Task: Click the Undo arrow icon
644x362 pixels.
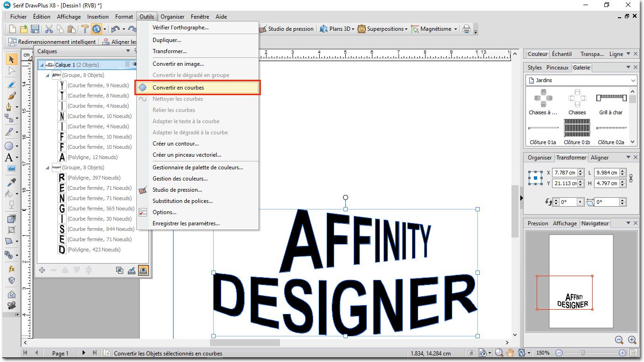Action: click(115, 29)
